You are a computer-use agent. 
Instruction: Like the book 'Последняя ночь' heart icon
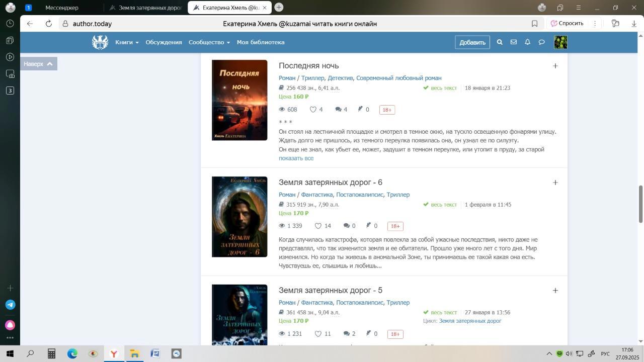click(x=313, y=110)
